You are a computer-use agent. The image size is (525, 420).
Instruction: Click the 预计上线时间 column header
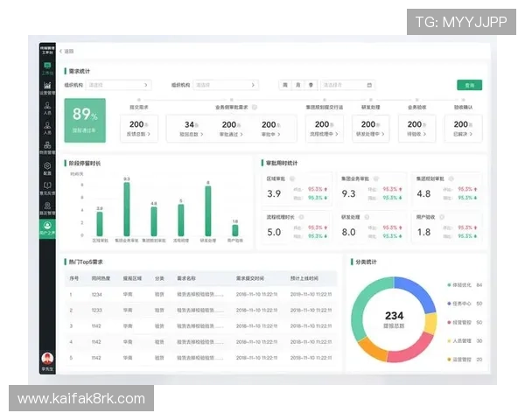pos(304,278)
